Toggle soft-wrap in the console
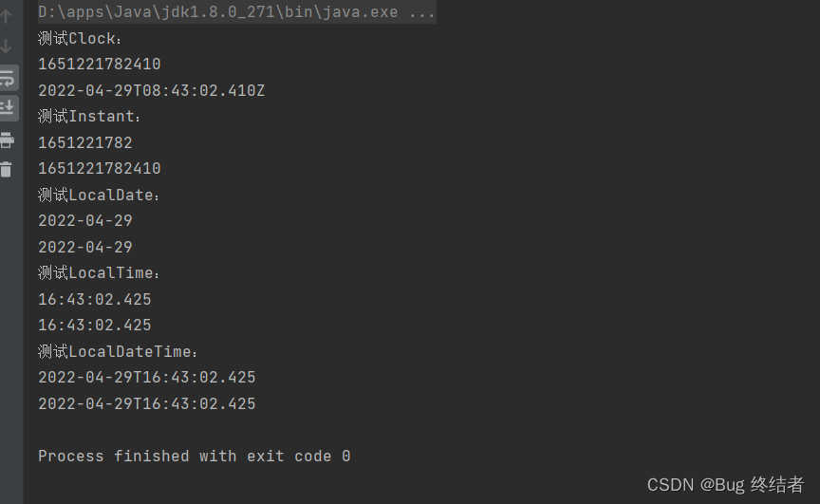Screen dimensions: 820x504 tap(8, 77)
